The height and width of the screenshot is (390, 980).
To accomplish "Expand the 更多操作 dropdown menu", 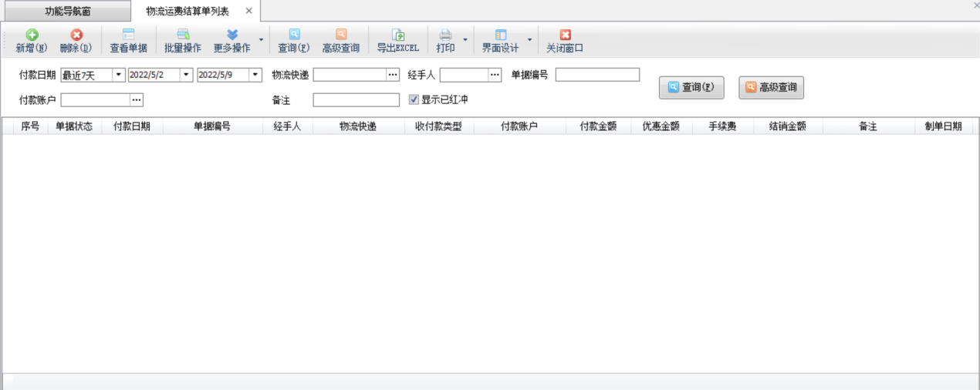I will click(x=261, y=40).
